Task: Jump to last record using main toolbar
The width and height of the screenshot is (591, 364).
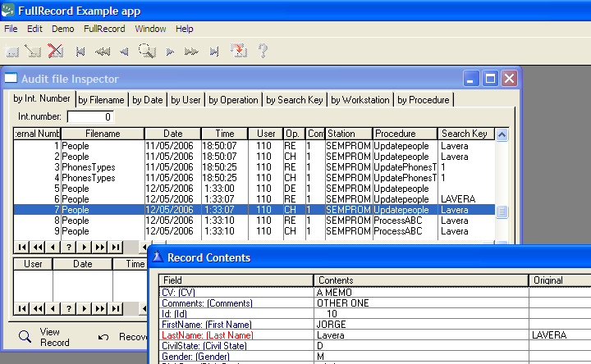Action: tap(214, 52)
